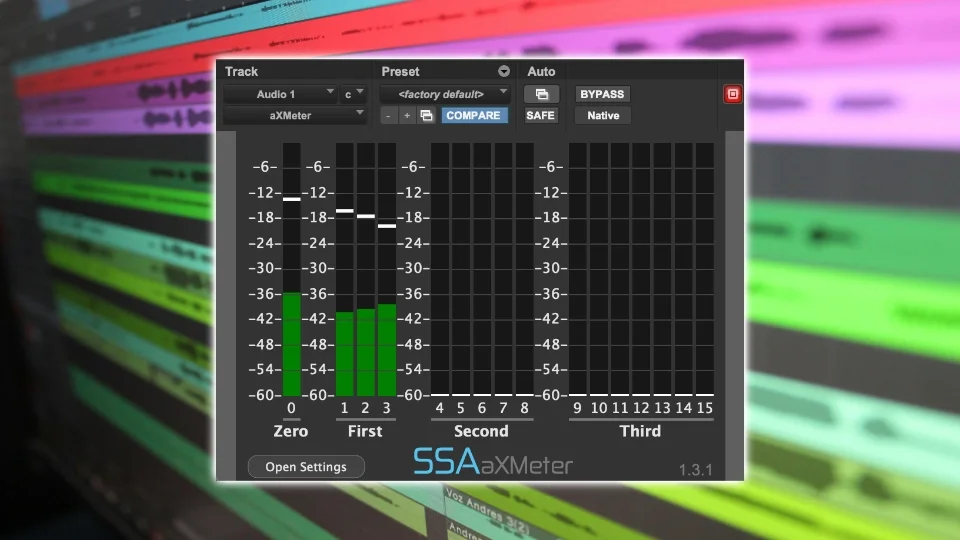Viewport: 960px width, 540px height.
Task: Toggle plug-in BYPASS
Action: pos(602,94)
